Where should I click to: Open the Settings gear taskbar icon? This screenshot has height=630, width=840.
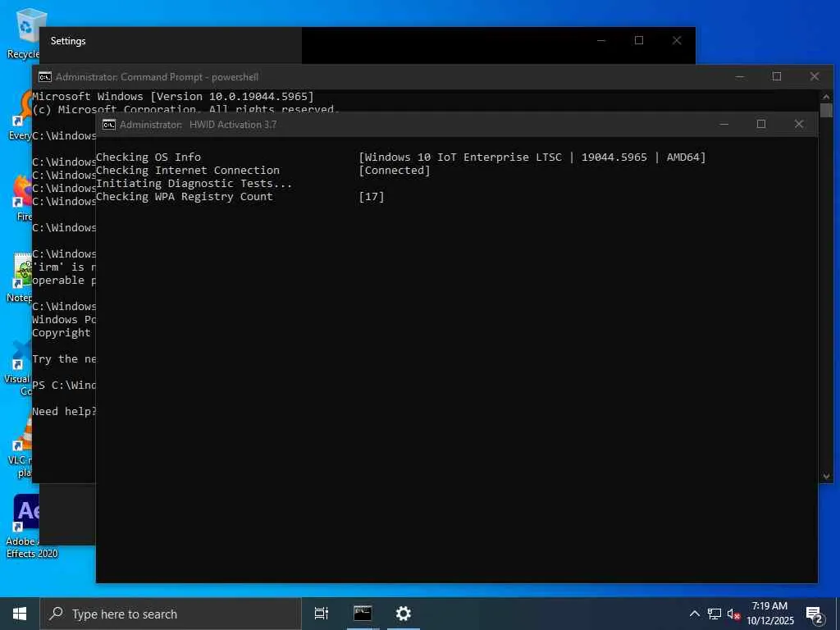click(403, 614)
